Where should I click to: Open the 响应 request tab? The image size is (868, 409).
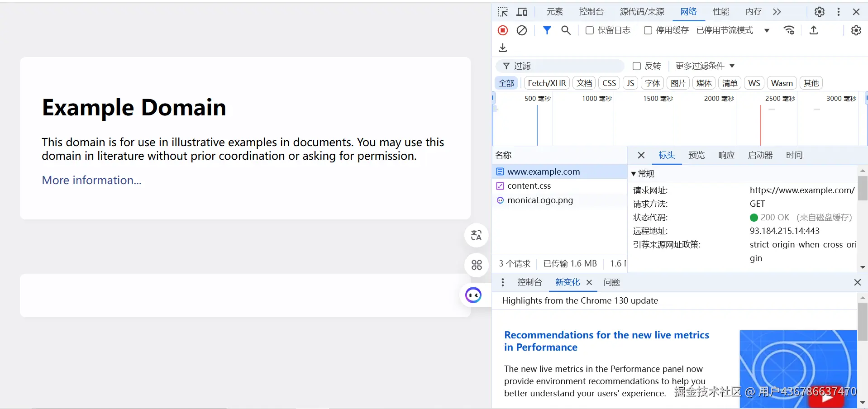point(726,155)
